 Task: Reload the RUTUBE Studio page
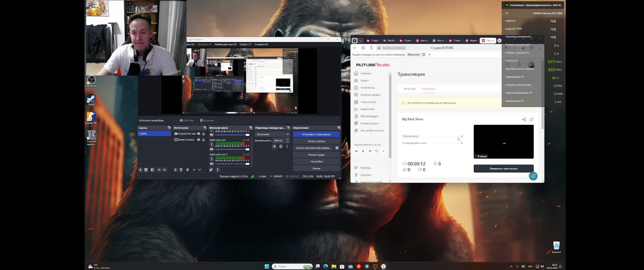tap(372, 48)
